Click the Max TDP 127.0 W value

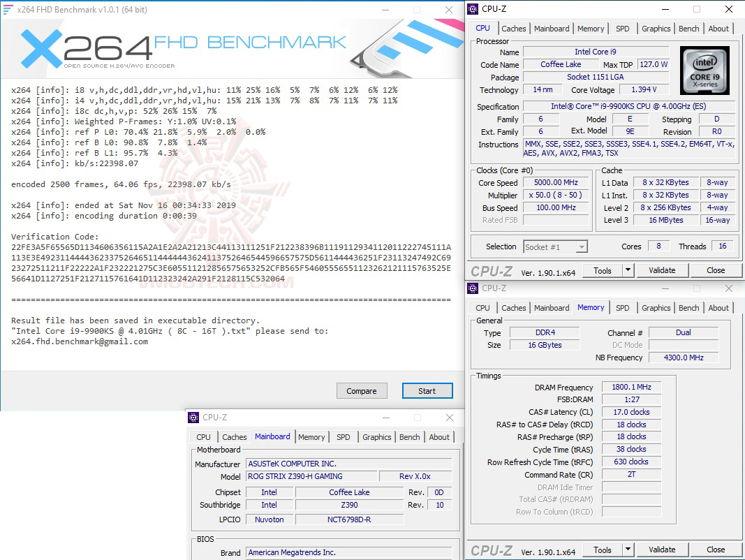(x=654, y=65)
